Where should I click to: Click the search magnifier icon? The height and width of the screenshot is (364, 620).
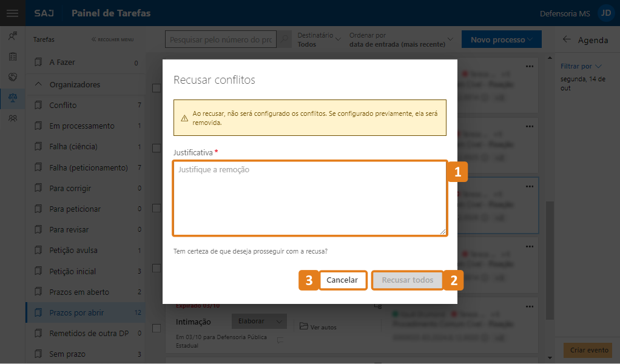pyautogui.click(x=285, y=39)
